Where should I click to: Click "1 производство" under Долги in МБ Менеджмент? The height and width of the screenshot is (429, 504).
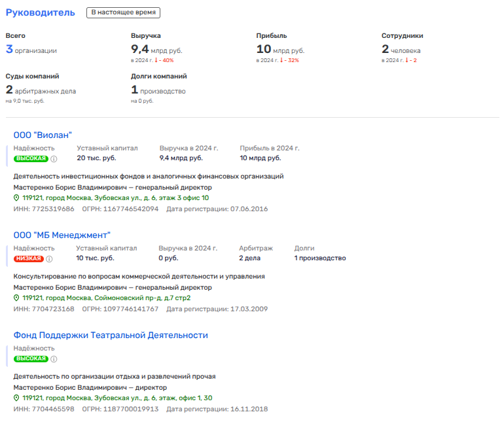[x=319, y=258]
